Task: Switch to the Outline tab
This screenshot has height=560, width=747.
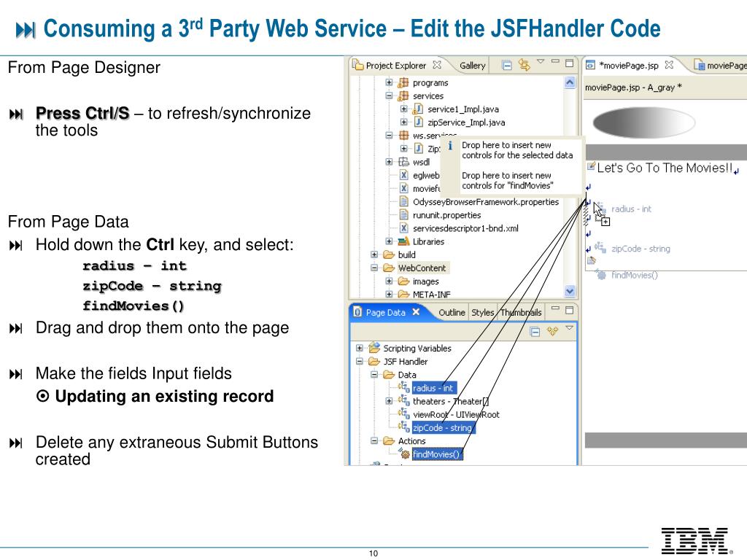Action: (452, 312)
